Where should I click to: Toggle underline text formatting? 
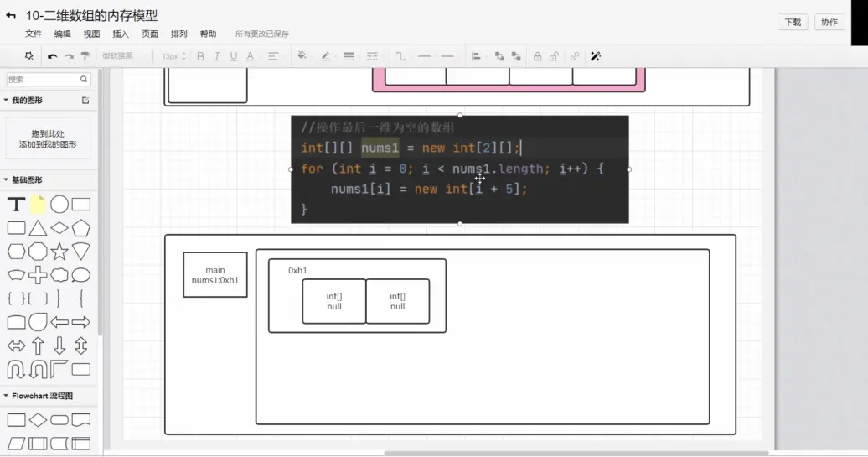(x=233, y=56)
